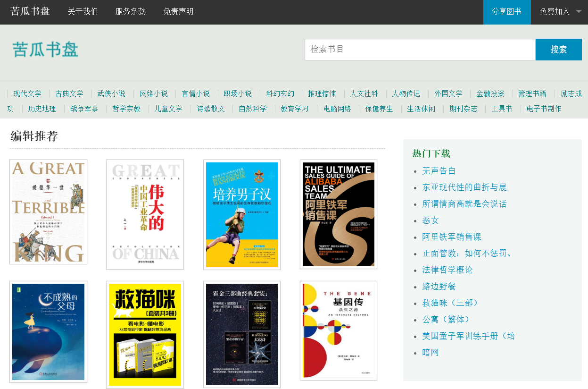
Task: Browse the 现代文学 category
Action: [x=27, y=93]
